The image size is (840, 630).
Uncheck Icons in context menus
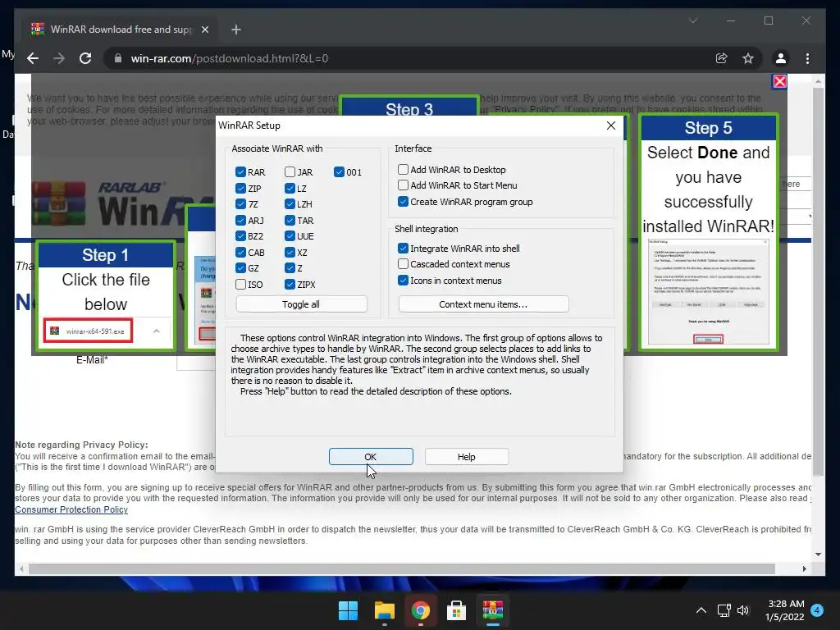click(x=403, y=281)
